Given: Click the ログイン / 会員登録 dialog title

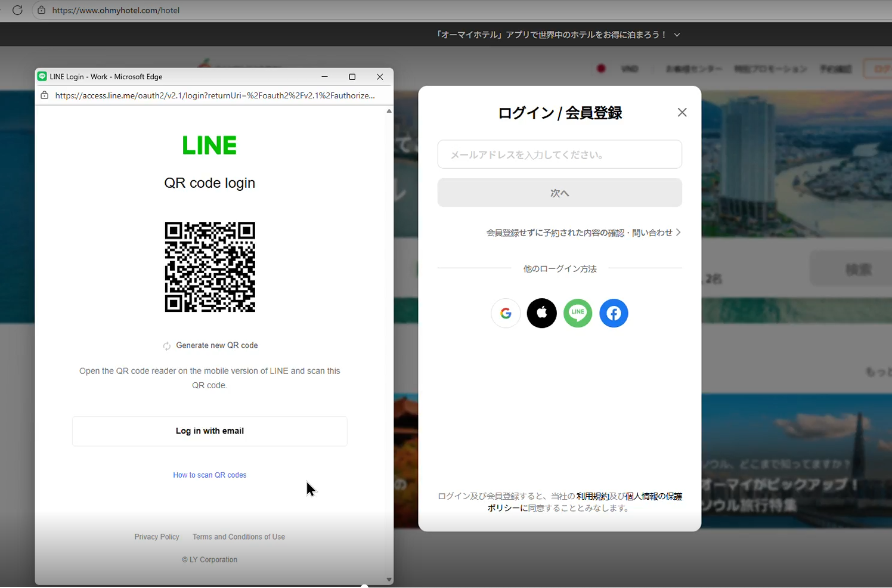Looking at the screenshot, I should [560, 113].
